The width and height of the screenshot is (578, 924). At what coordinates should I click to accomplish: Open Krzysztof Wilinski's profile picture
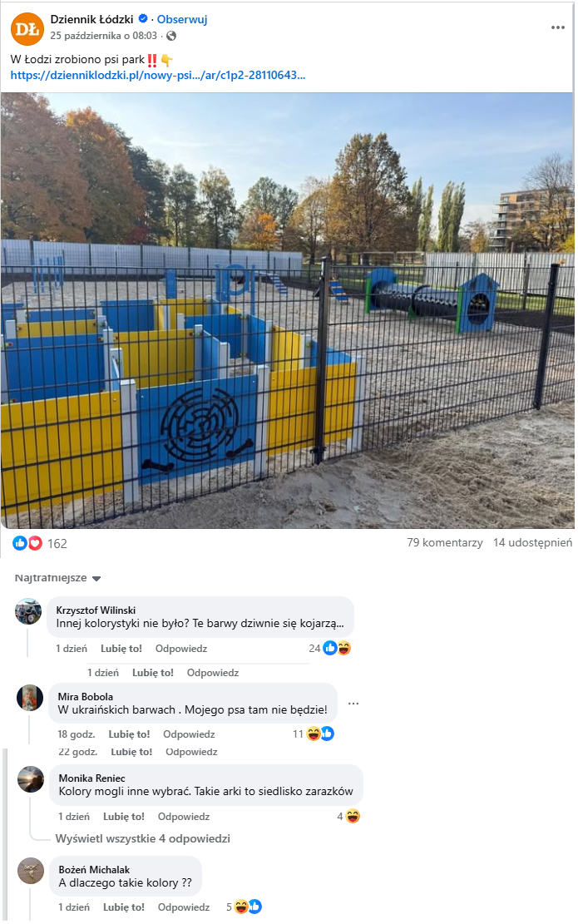[x=28, y=611]
